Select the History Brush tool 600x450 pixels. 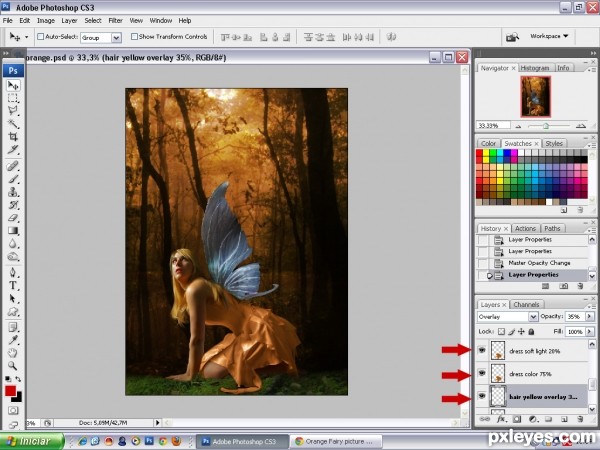pos(13,204)
